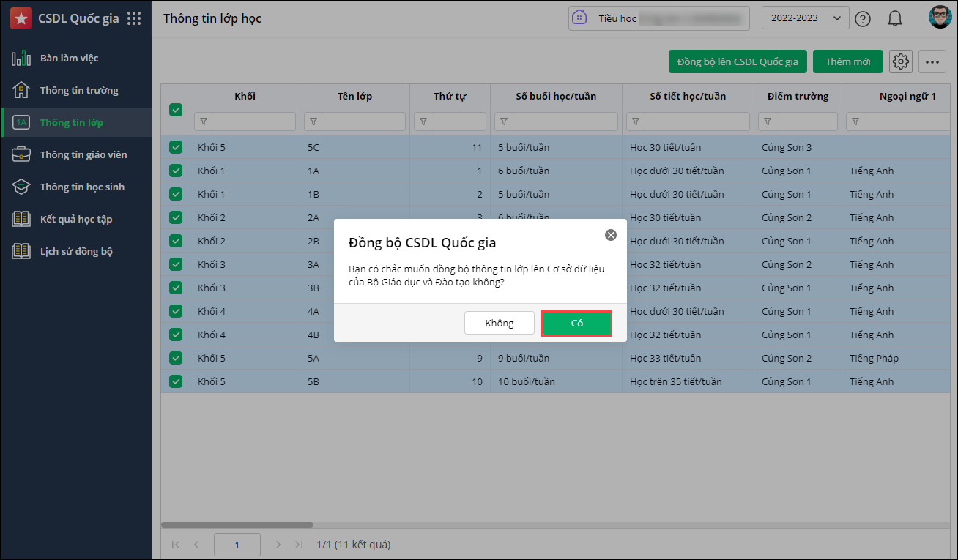The image size is (958, 560).
Task: Go to previous page arrow
Action: pyautogui.click(x=196, y=545)
